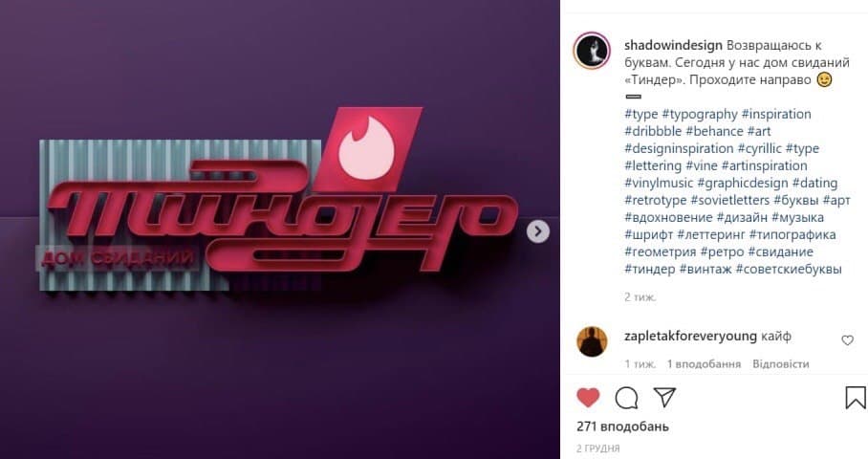This screenshot has height=459, width=868.
Task: Open the #dribbble hashtag
Action: [653, 131]
